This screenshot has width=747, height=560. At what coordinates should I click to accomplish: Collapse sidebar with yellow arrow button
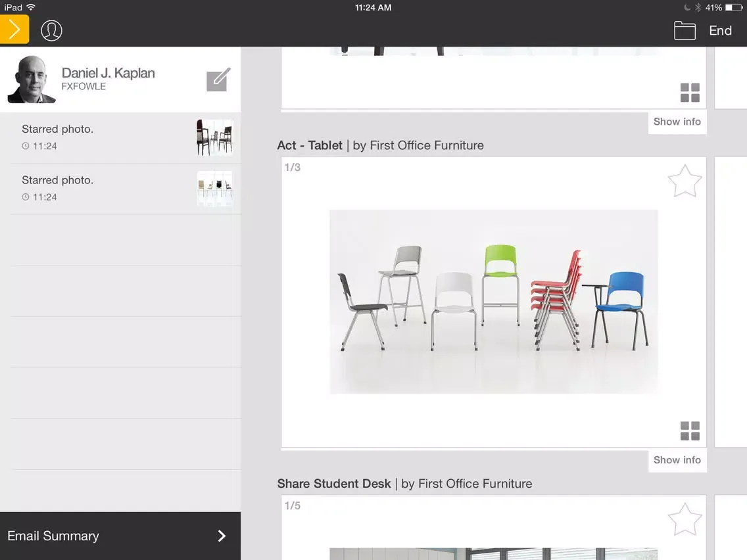click(14, 30)
